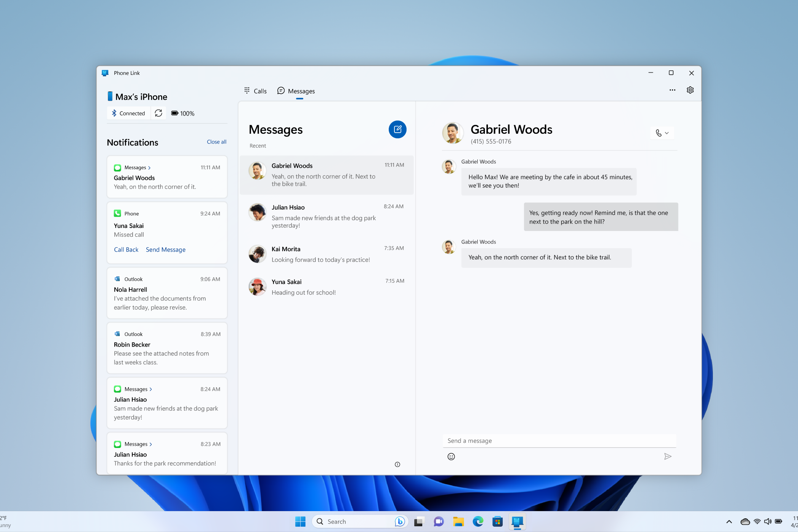The image size is (798, 532).
Task: Open the Phone Link settings gear
Action: point(690,90)
